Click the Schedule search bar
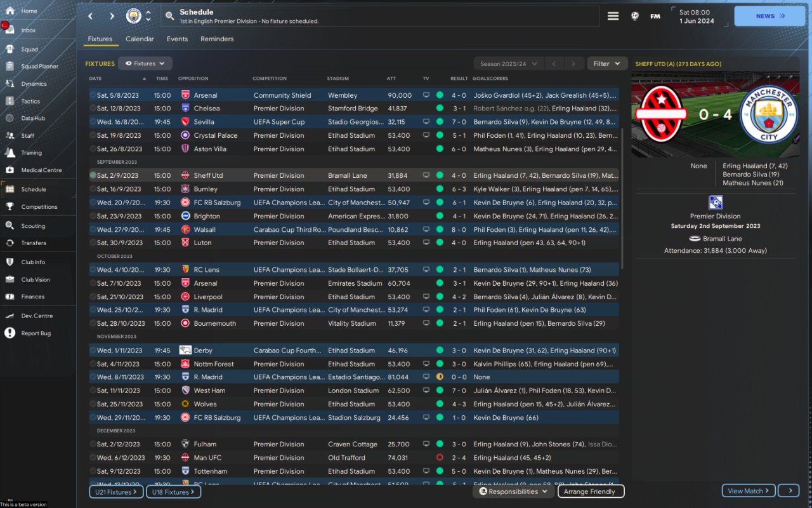The height and width of the screenshot is (508, 812). pyautogui.click(x=379, y=16)
